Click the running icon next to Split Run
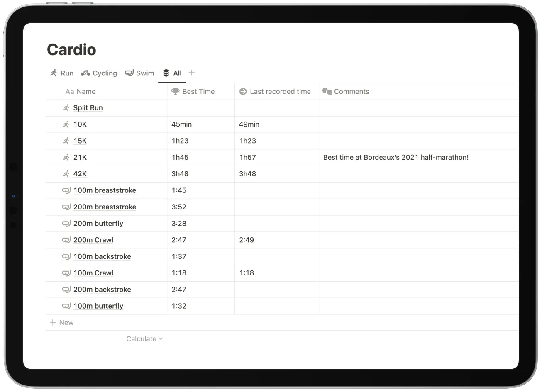542x392 pixels. point(66,107)
